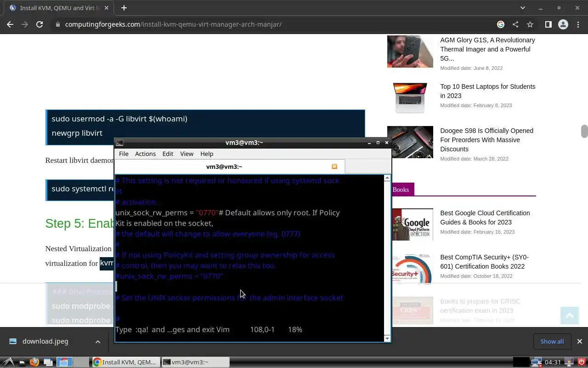Image resolution: width=588 pixels, height=368 pixels.
Task: Click the red power button icon
Action: (x=581, y=362)
